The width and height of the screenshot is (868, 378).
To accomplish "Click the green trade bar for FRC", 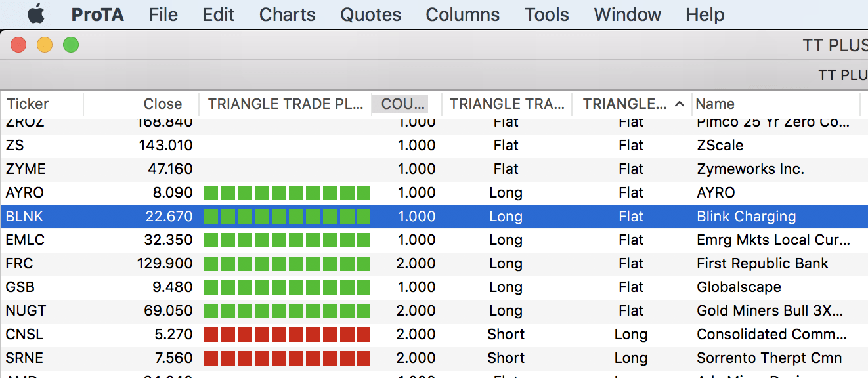I will coord(286,264).
